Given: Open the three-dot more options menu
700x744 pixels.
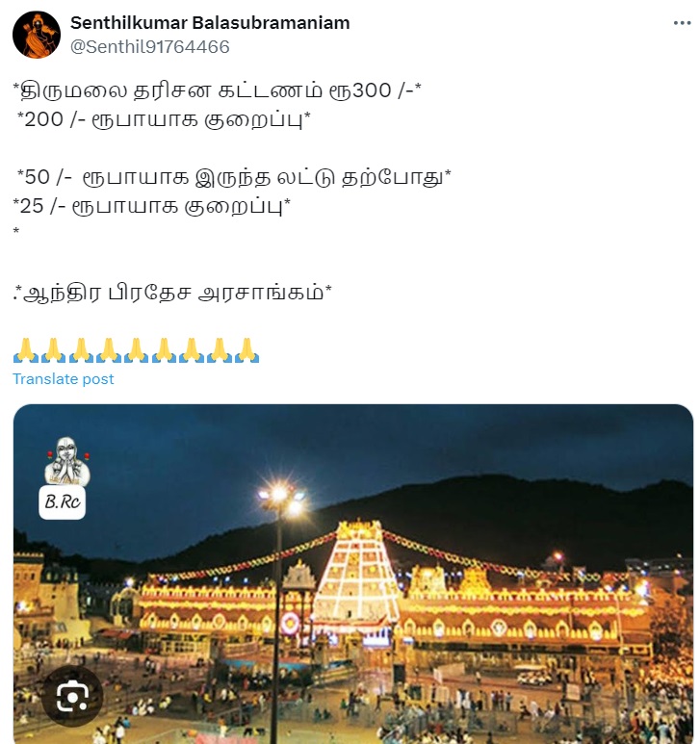Looking at the screenshot, I should 682,23.
